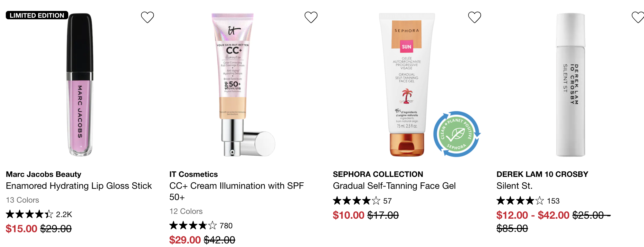This screenshot has width=644, height=247.
Task: Click the 13 Colors label
Action: pos(23,200)
